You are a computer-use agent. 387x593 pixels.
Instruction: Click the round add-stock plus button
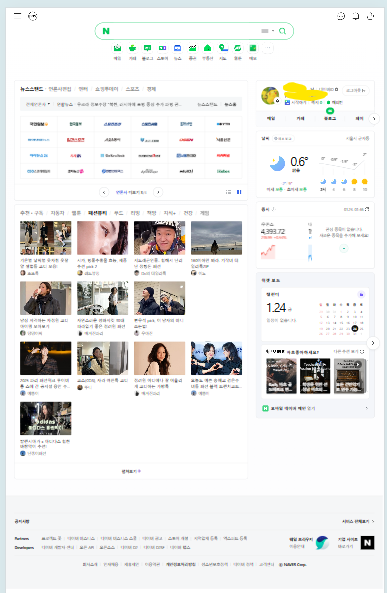click(x=344, y=248)
